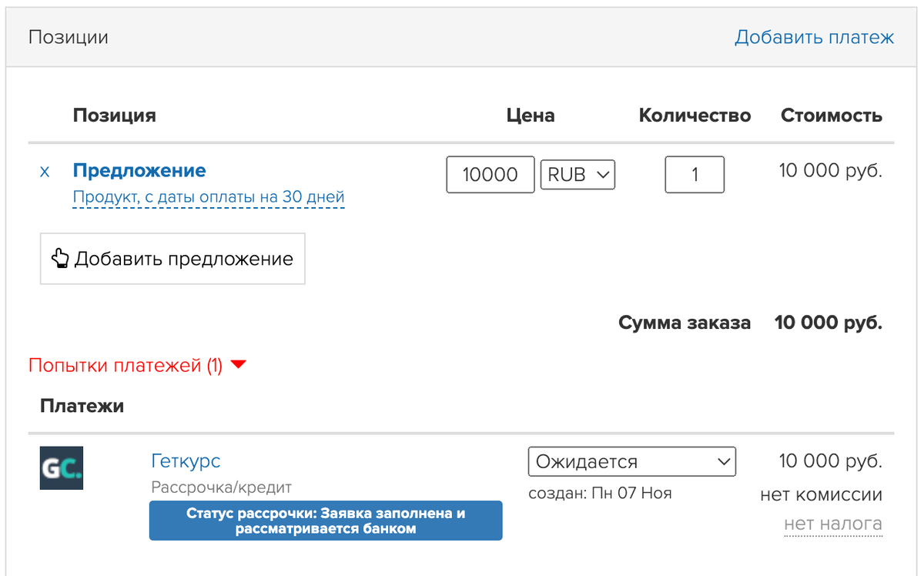Edit the price field showing 10000
The height and width of the screenshot is (576, 924).
coord(490,175)
